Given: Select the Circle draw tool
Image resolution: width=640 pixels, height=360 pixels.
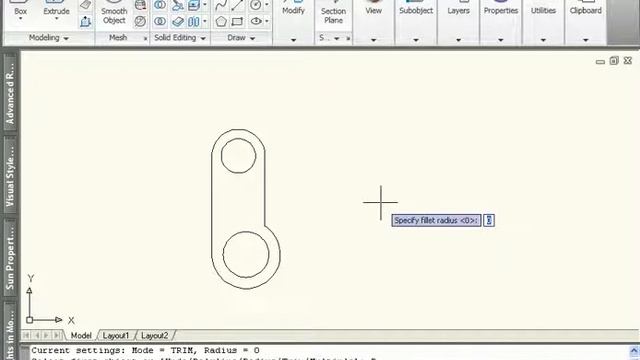Looking at the screenshot, I should [256, 5].
